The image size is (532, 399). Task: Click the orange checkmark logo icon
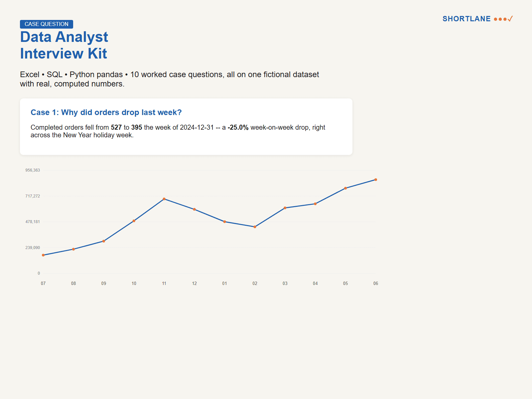510,19
